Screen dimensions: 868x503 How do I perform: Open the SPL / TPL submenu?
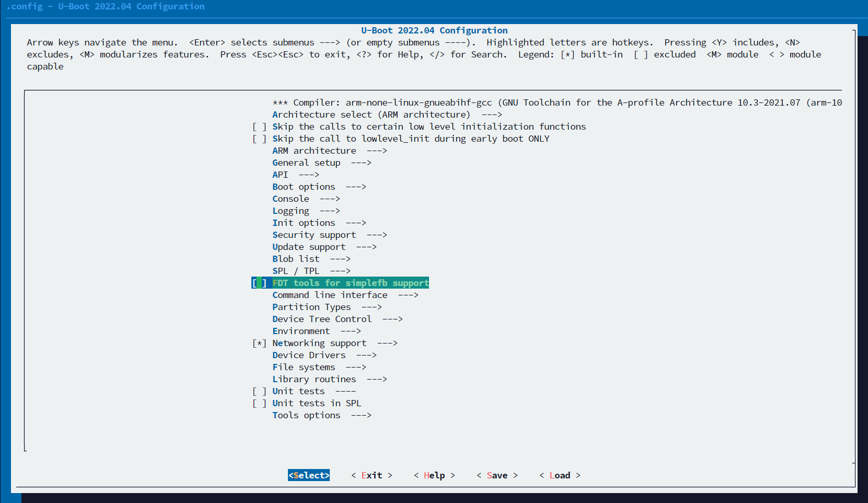pos(311,271)
